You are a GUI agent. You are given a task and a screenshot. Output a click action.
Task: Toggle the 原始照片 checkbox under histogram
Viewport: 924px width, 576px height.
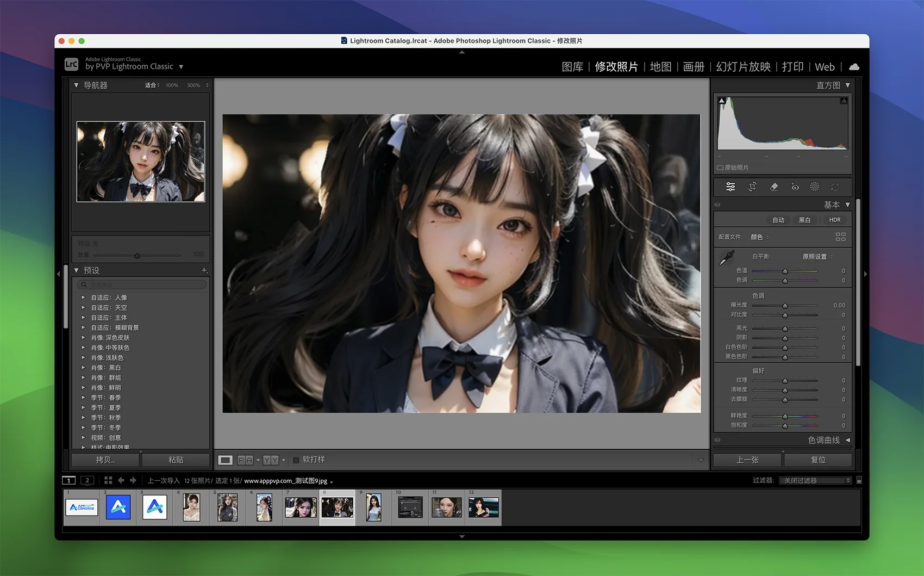point(720,168)
